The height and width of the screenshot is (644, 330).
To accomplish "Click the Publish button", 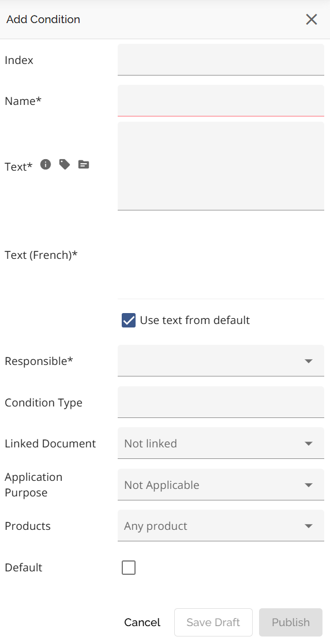I will coord(291,622).
